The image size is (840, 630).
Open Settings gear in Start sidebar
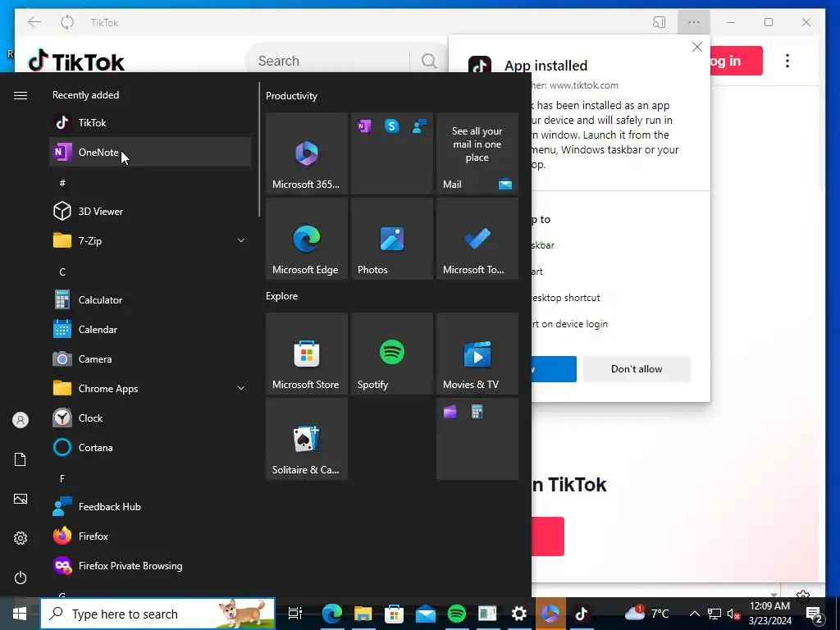(21, 538)
